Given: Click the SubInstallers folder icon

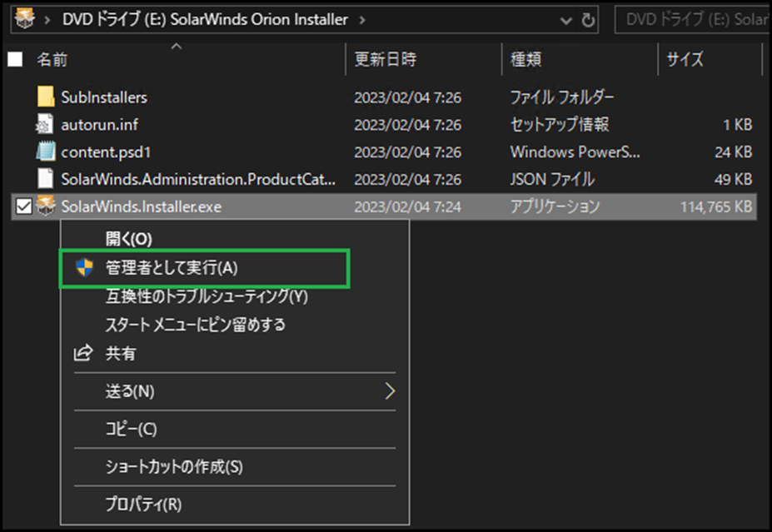Looking at the screenshot, I should click(x=46, y=97).
